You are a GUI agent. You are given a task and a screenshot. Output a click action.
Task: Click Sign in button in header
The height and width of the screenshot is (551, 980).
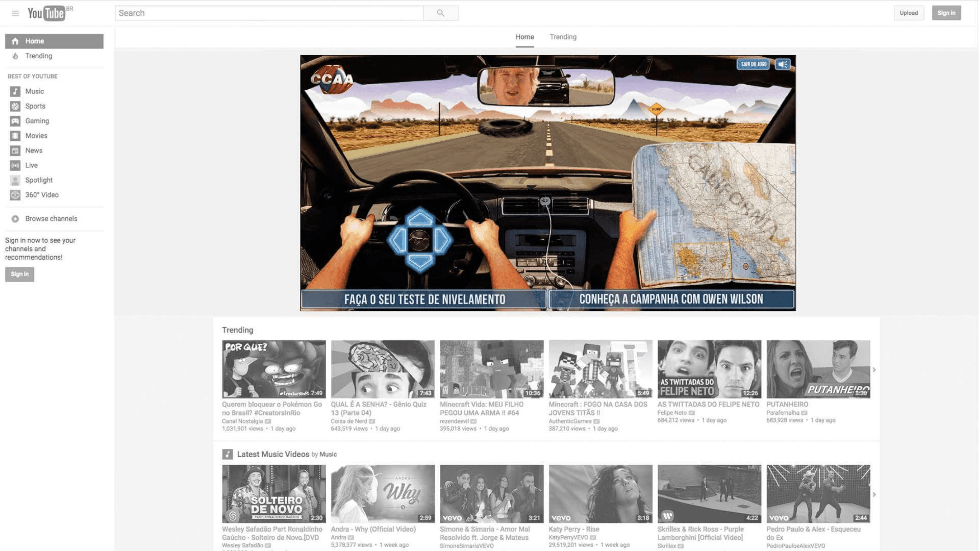point(946,13)
